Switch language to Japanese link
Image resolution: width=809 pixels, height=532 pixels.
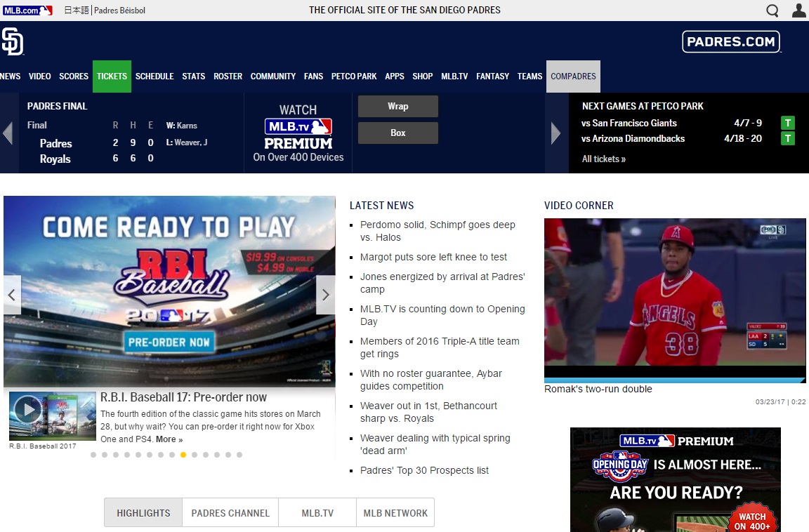(x=77, y=11)
